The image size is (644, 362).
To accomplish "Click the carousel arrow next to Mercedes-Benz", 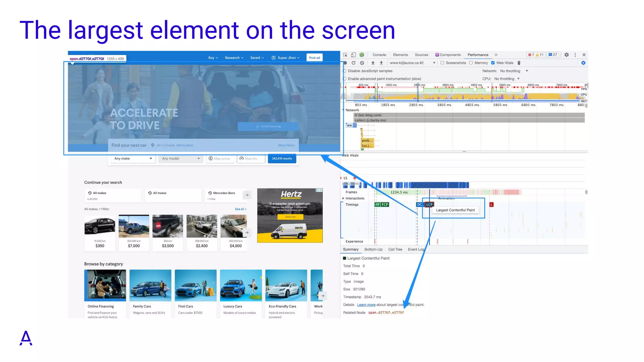I will (247, 195).
